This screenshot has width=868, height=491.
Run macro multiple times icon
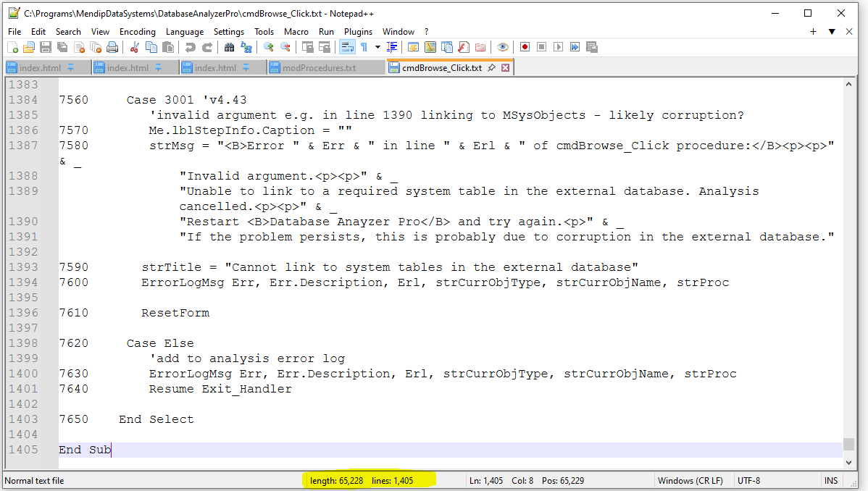(x=575, y=48)
